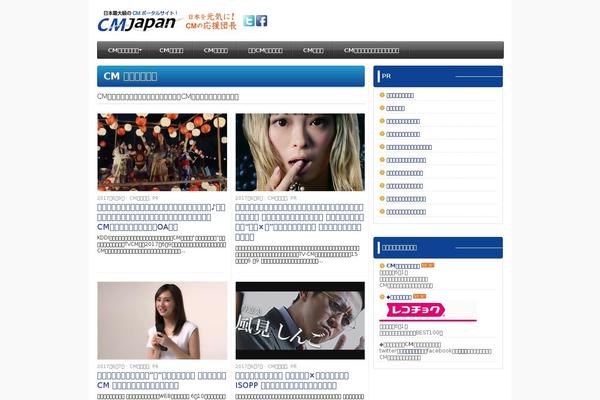The image size is (600, 400).
Task: Go to homepage via CM Japan logo
Action: point(137,21)
